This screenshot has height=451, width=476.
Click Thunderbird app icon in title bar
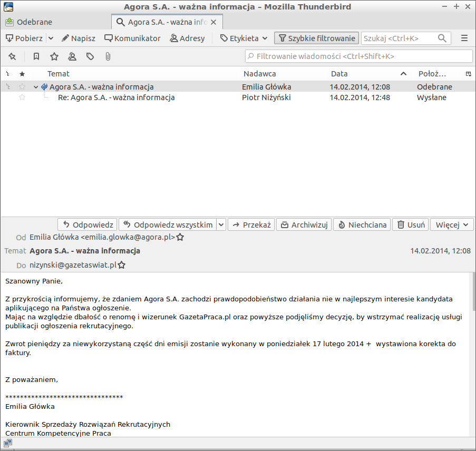pos(8,7)
